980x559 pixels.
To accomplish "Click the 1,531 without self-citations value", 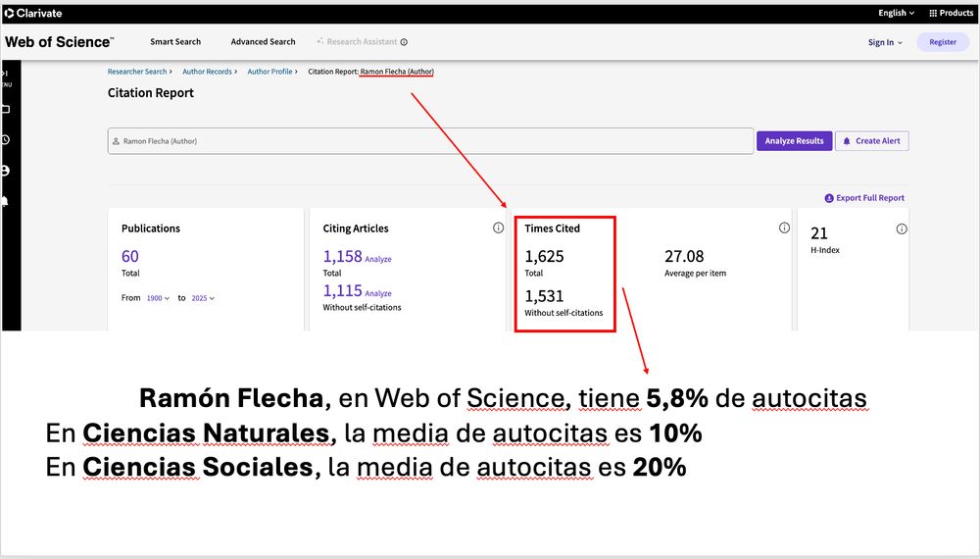I will [x=544, y=296].
